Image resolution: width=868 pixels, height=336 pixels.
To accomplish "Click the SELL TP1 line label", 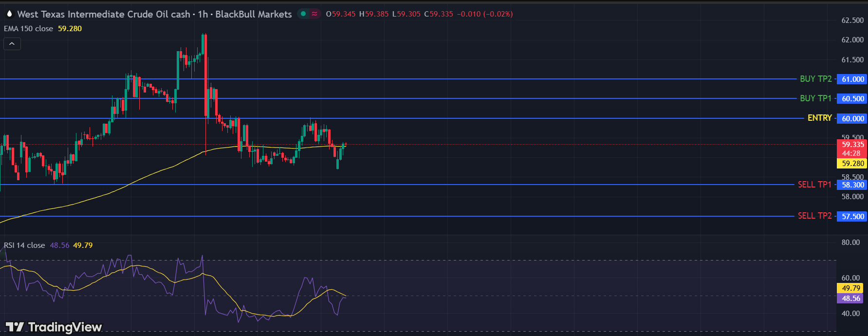I will [814, 185].
